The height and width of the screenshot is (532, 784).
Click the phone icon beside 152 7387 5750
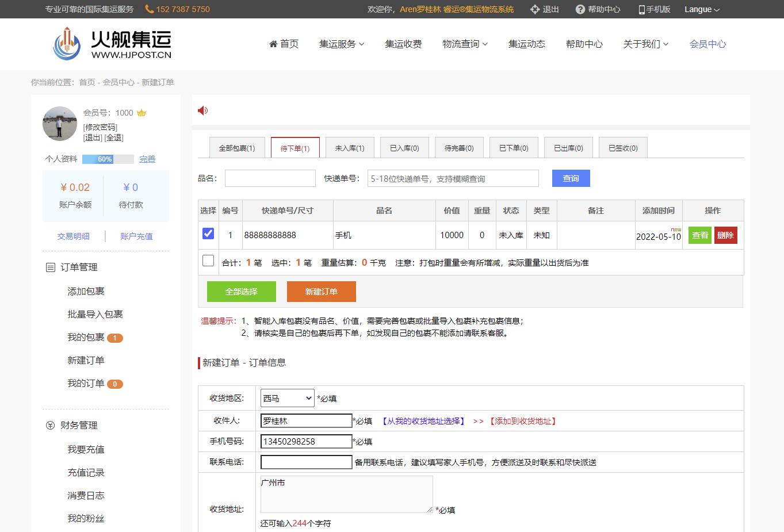[150, 9]
